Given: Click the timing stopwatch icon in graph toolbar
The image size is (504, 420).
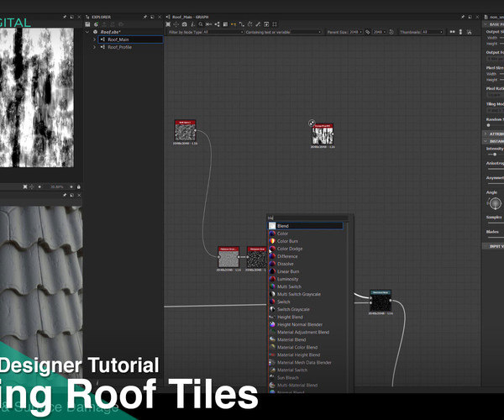Looking at the screenshot, I should tap(249, 24).
